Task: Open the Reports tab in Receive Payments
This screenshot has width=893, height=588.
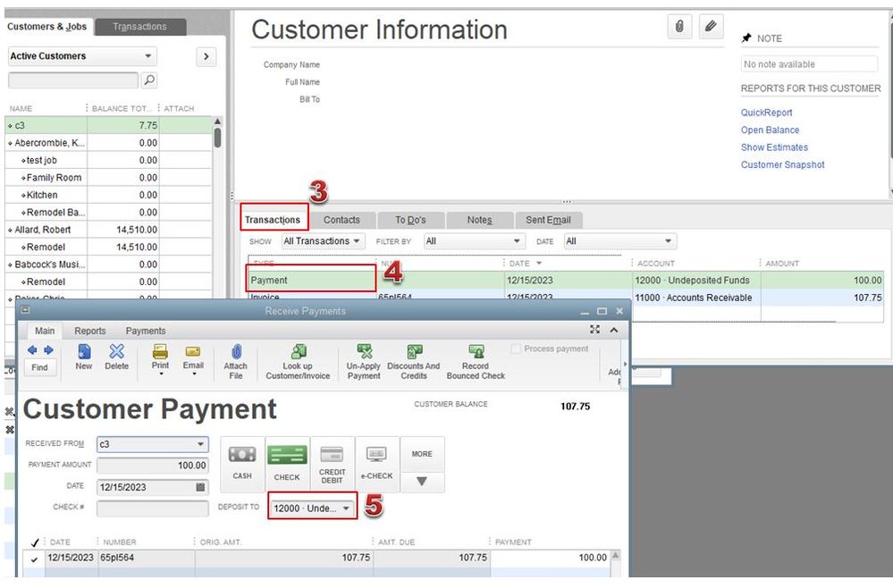Action: pos(90,331)
